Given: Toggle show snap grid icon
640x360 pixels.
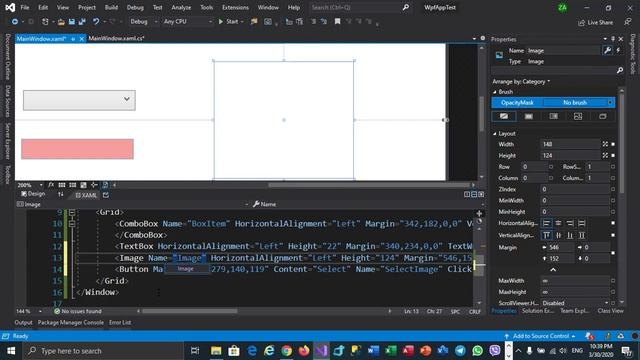Looking at the screenshot, I should pyautogui.click(x=62, y=185).
